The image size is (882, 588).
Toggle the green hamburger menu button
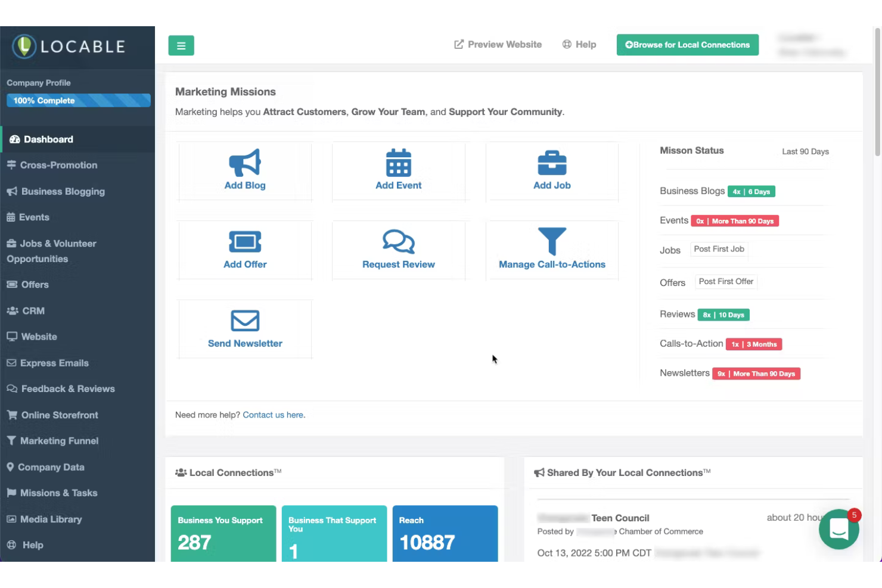pyautogui.click(x=181, y=45)
